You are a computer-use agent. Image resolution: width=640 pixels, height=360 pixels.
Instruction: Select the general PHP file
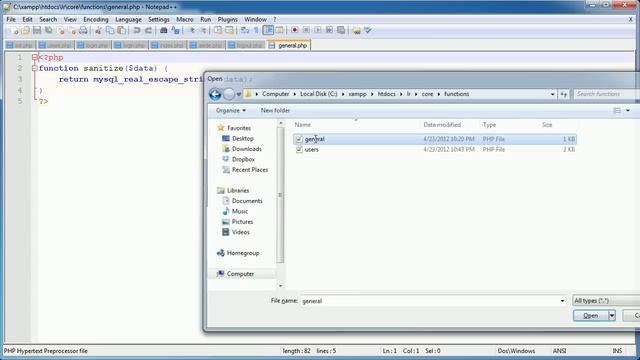coord(435,139)
